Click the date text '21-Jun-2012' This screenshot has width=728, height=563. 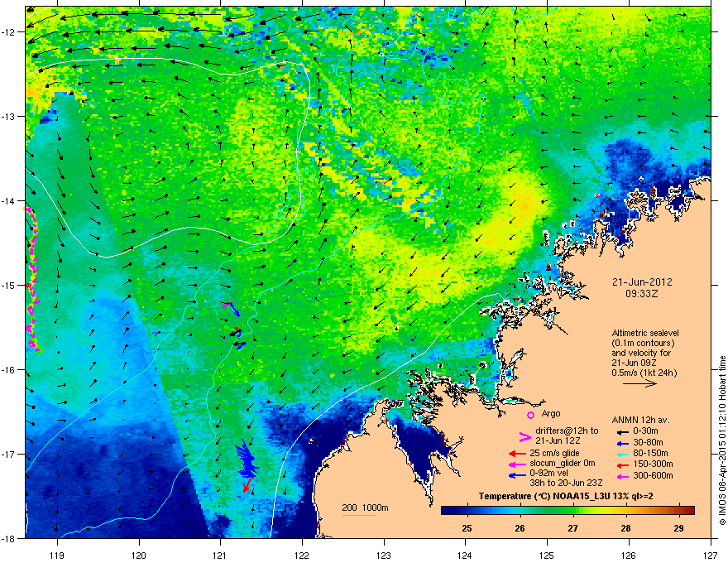642,282
